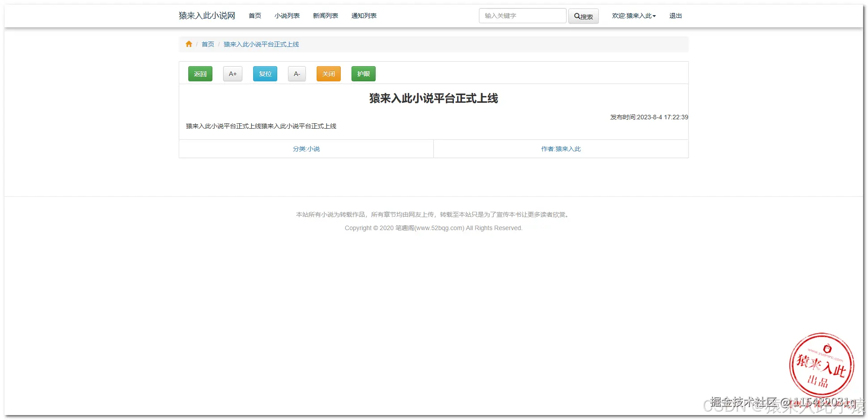
Task: Select 首页 in the navigation bar
Action: point(254,16)
